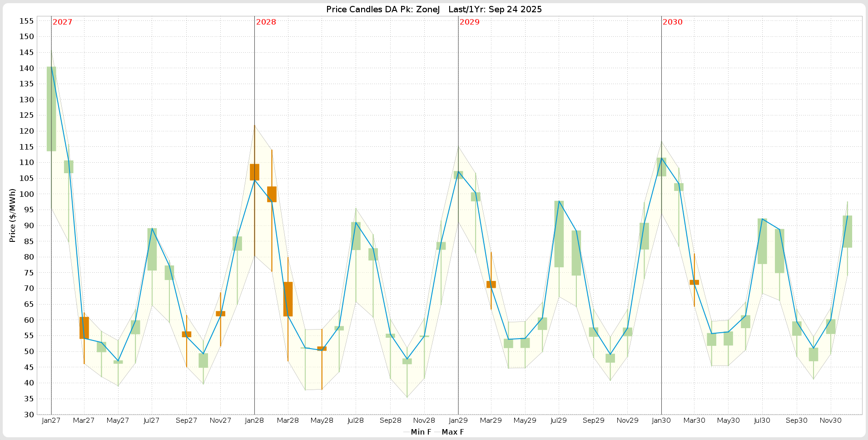Viewport: 868px width, 440px height.
Task: Click the 'Jul27' x-axis label
Action: (151, 420)
